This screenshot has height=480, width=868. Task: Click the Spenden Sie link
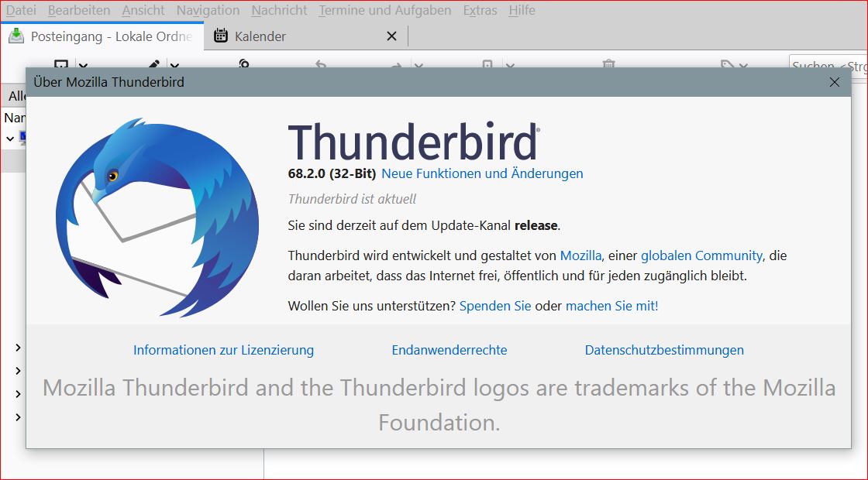[495, 306]
